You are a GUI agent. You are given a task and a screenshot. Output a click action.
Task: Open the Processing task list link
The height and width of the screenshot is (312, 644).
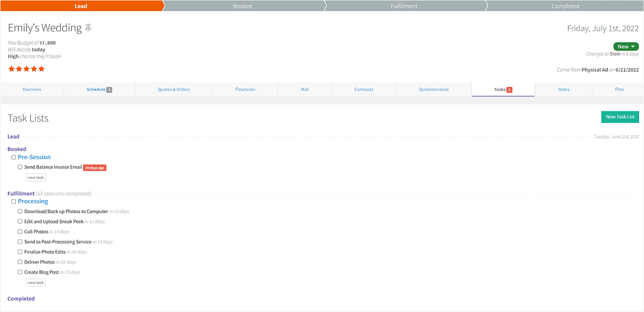33,201
